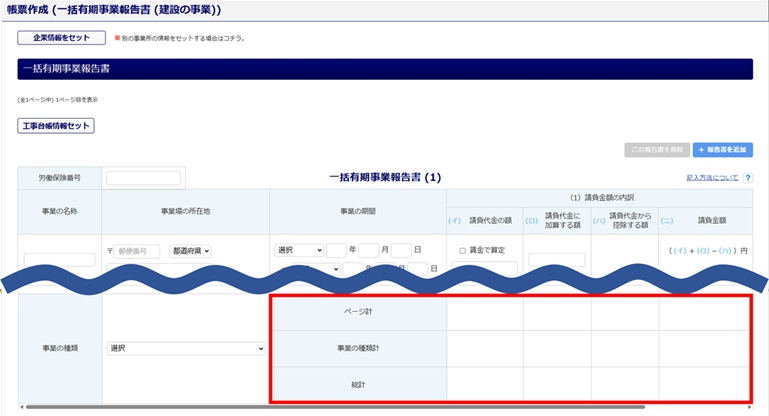Click the 郵便番号 input field
The image size is (769, 416).
[x=137, y=251]
